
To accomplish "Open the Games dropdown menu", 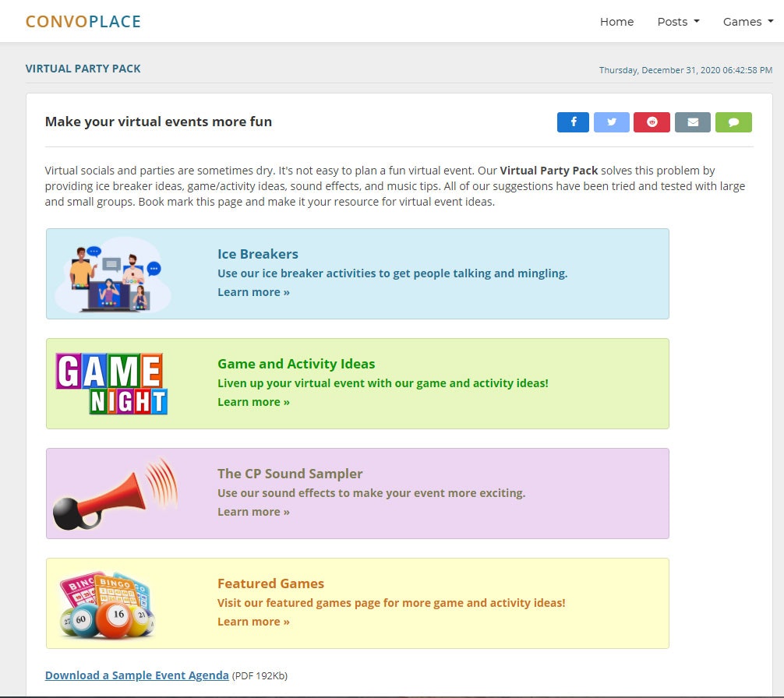I will [x=747, y=22].
